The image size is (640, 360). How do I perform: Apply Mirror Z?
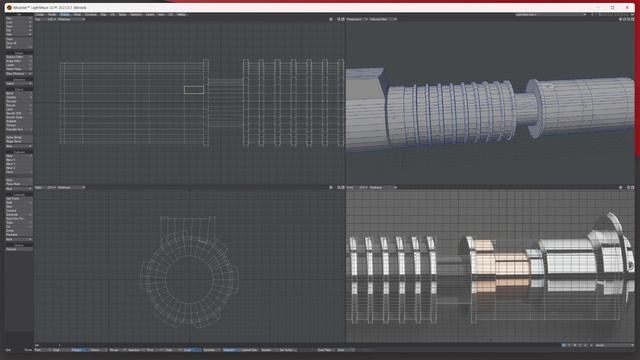point(19,168)
